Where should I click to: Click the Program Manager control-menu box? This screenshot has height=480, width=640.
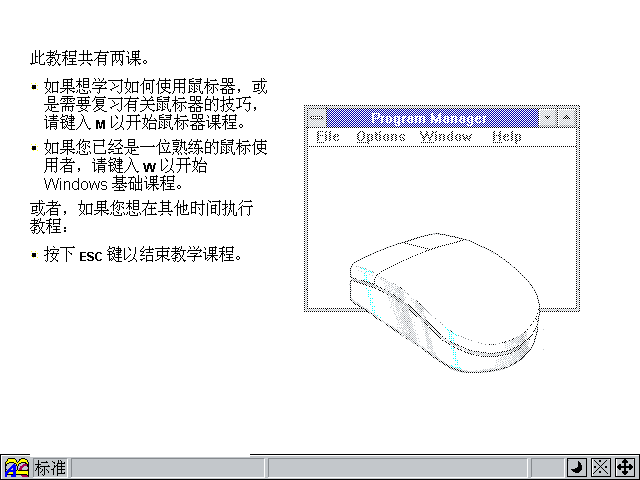point(316,118)
